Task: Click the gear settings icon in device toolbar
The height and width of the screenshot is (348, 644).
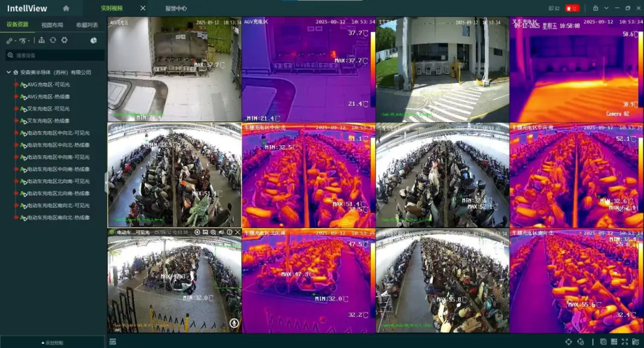Action: coord(64,40)
